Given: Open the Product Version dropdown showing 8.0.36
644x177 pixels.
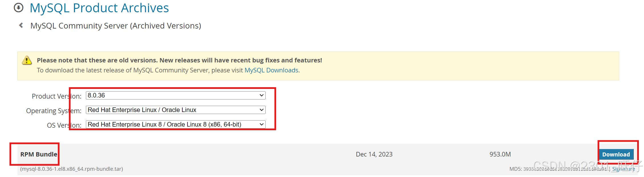Looking at the screenshot, I should [175, 95].
